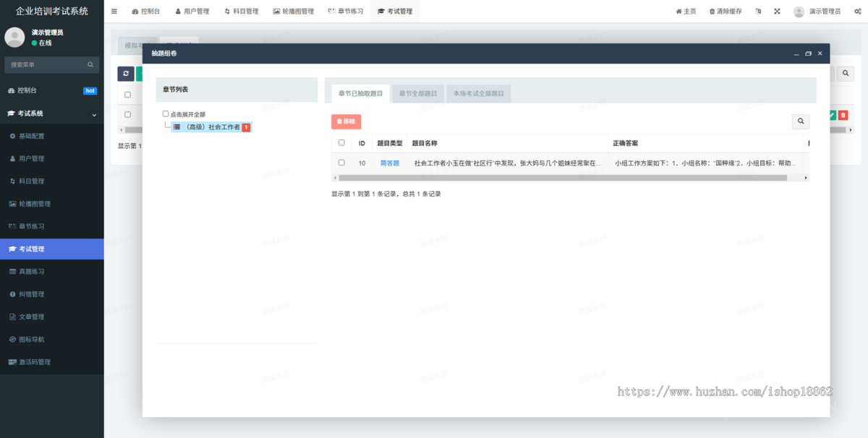Open settings via the gear icon top-right
This screenshot has height=438, width=868.
857,11
